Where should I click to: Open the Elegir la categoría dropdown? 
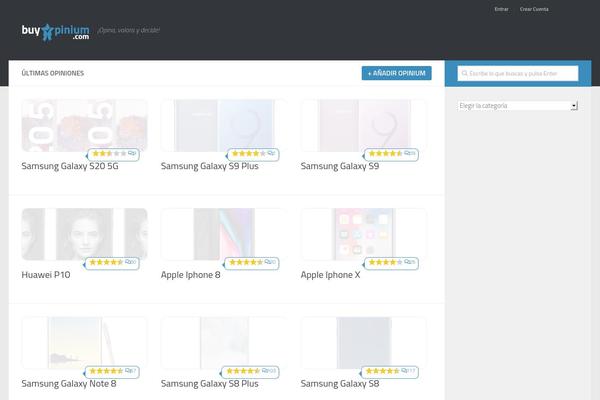(x=517, y=106)
